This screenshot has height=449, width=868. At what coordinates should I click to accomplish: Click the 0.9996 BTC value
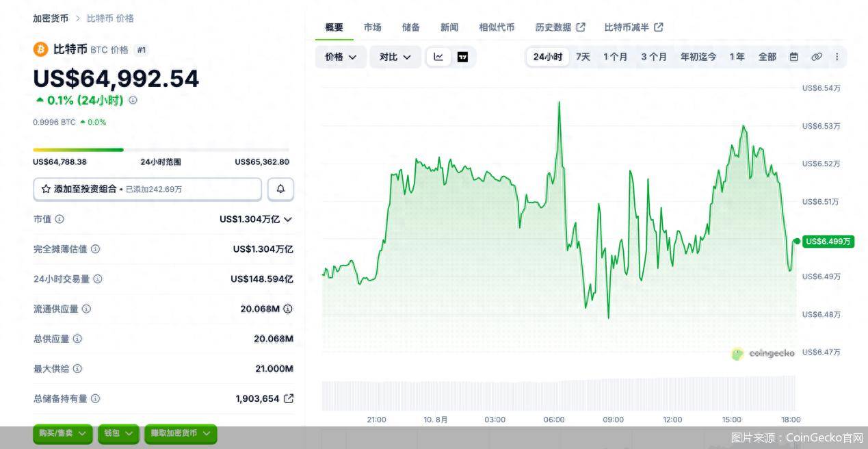tap(54, 122)
